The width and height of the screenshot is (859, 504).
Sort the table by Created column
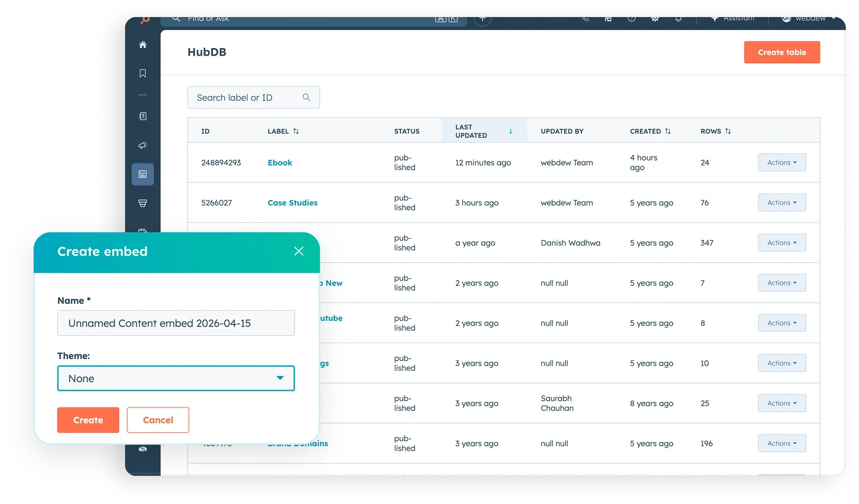coord(668,131)
